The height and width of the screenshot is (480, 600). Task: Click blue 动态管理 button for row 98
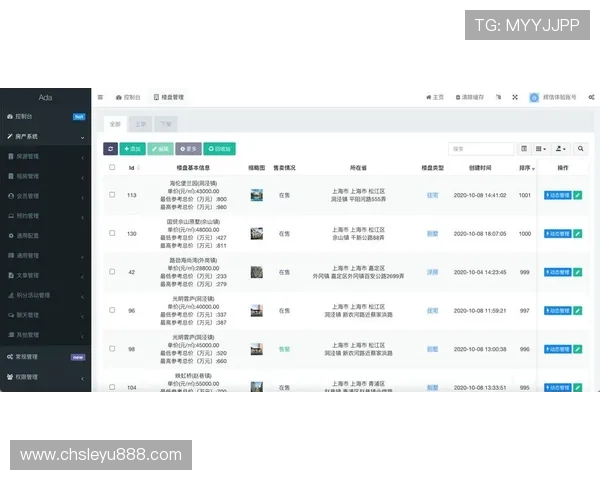pyautogui.click(x=558, y=349)
